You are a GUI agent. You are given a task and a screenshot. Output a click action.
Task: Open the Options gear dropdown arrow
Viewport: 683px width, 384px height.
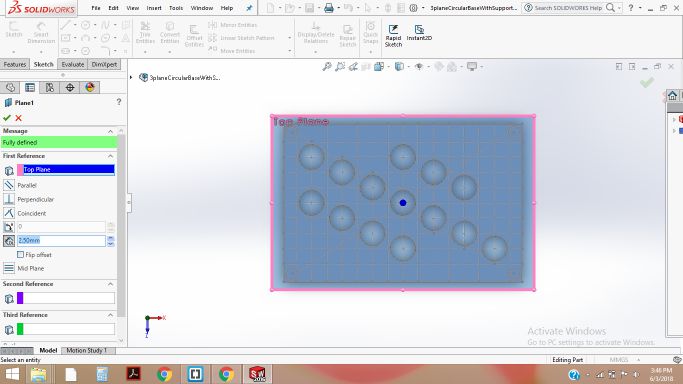click(423, 8)
